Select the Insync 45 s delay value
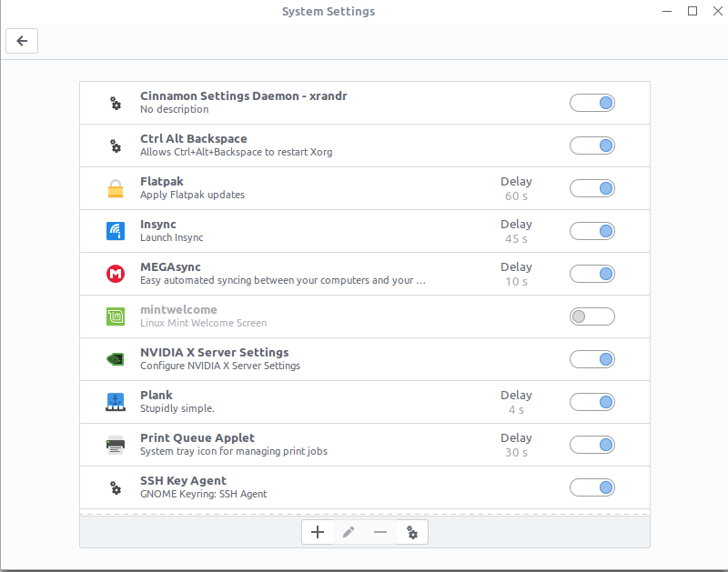728x572 pixels. tap(516, 238)
